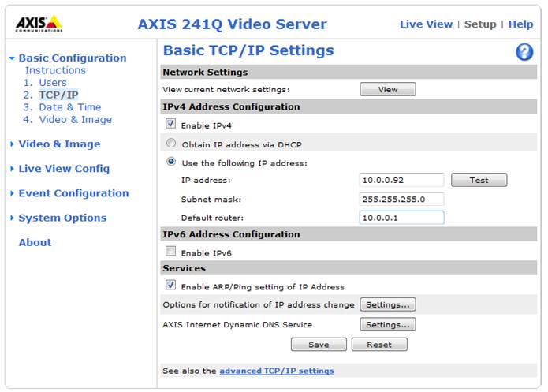Image resolution: width=548 pixels, height=392 pixels.
Task: Select Obtain IP address via DHCP
Action: pos(170,144)
